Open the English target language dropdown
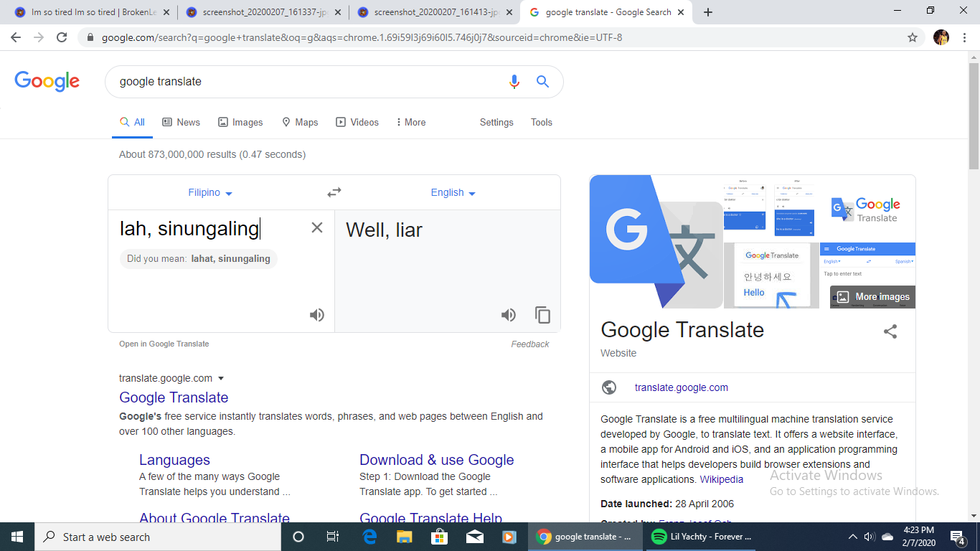980x551 pixels. [x=453, y=192]
